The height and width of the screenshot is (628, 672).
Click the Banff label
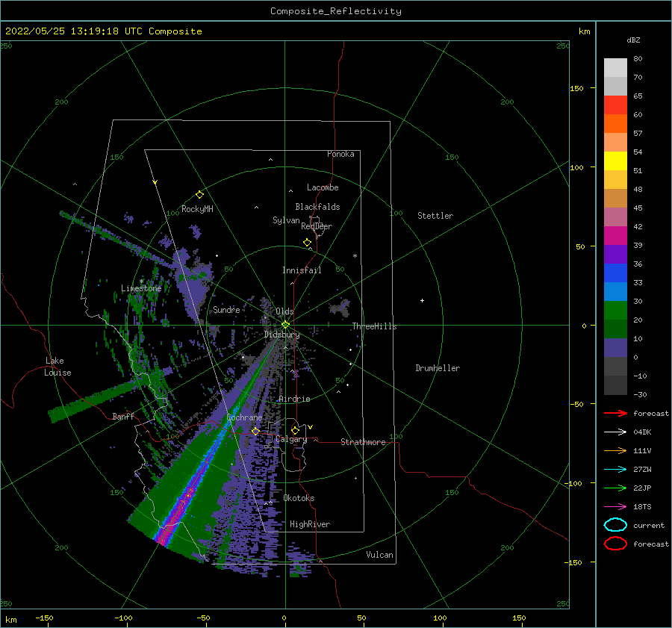(x=123, y=416)
